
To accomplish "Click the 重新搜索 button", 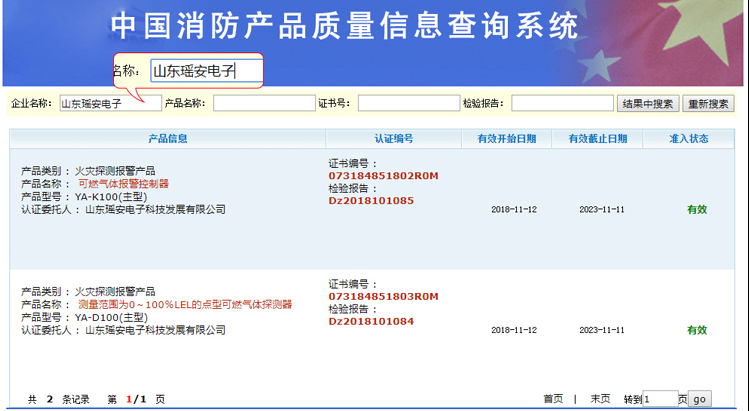I will point(708,103).
